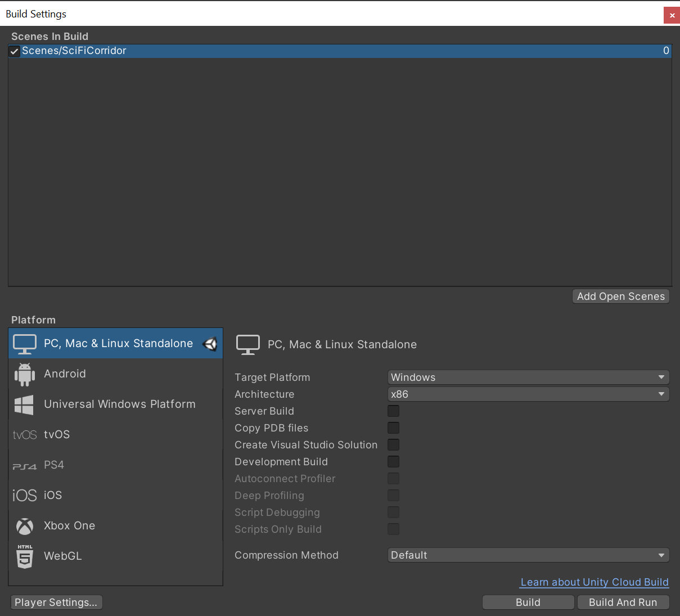Viewport: 680px width, 616px height.
Task: Open the Learn about Unity Cloud Build link
Action: pyautogui.click(x=595, y=582)
